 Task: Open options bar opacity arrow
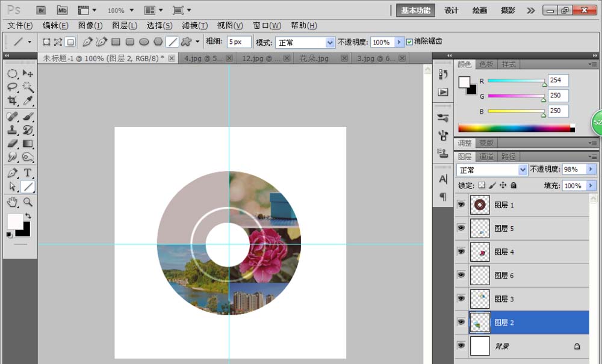399,42
